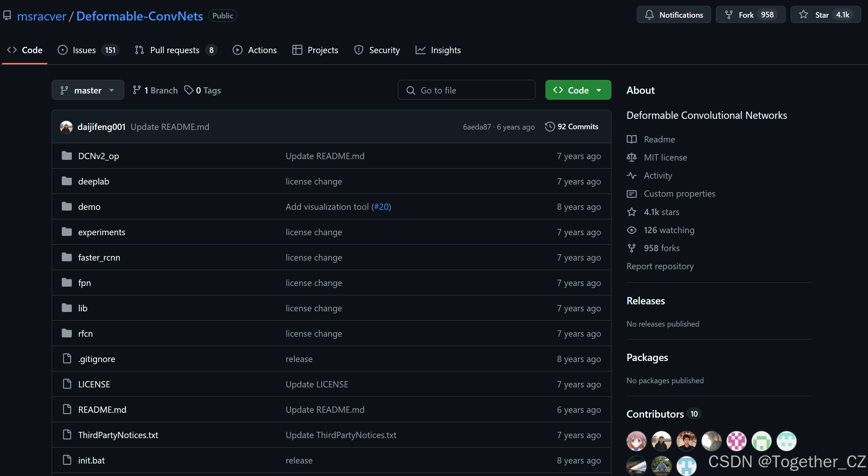
Task: Open the DCNv2_op folder
Action: (x=98, y=156)
